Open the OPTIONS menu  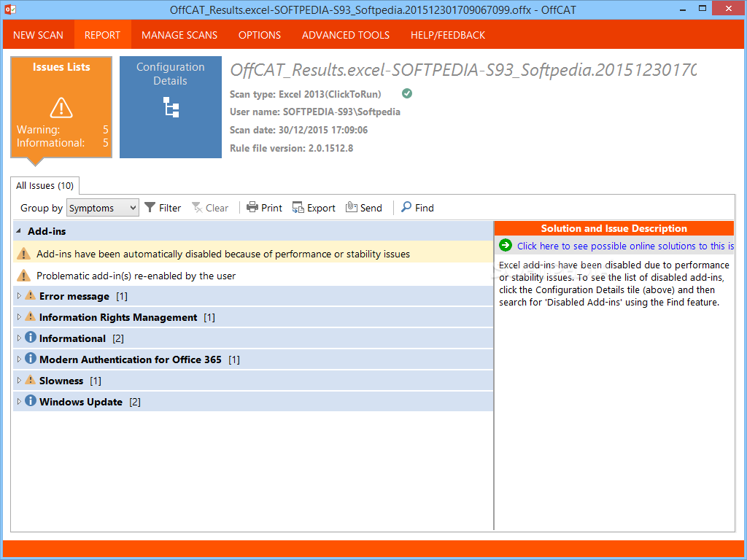pyautogui.click(x=260, y=35)
